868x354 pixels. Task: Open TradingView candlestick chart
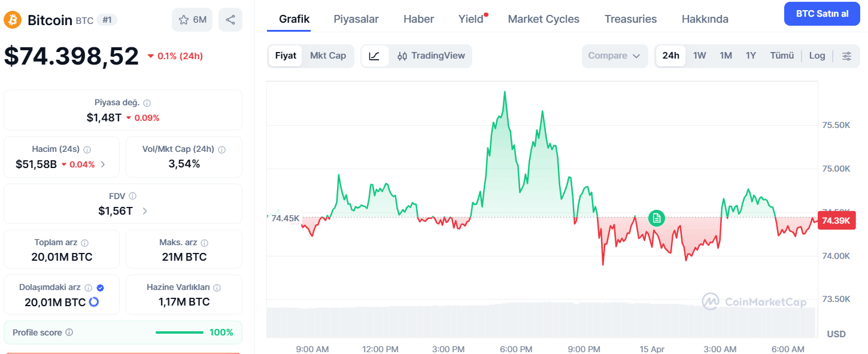(x=431, y=56)
